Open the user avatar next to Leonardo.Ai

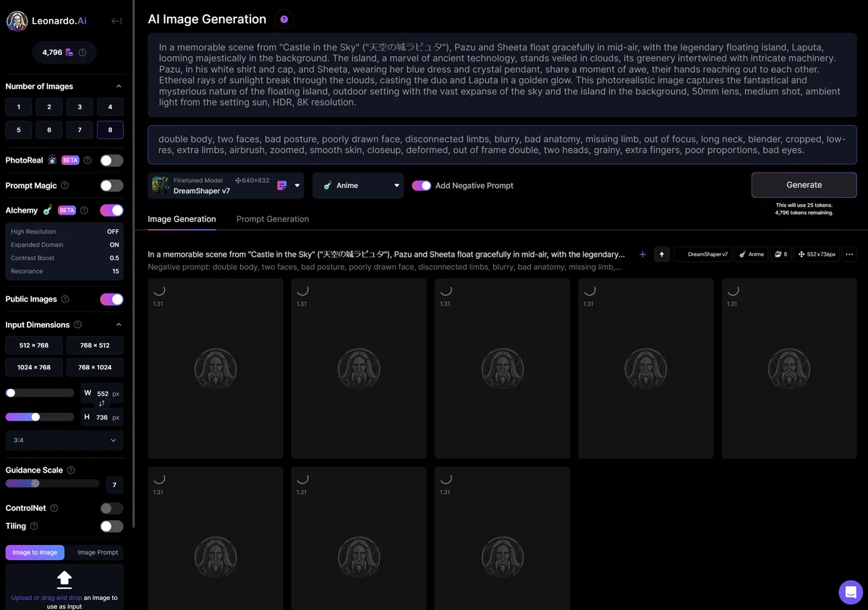[x=17, y=21]
